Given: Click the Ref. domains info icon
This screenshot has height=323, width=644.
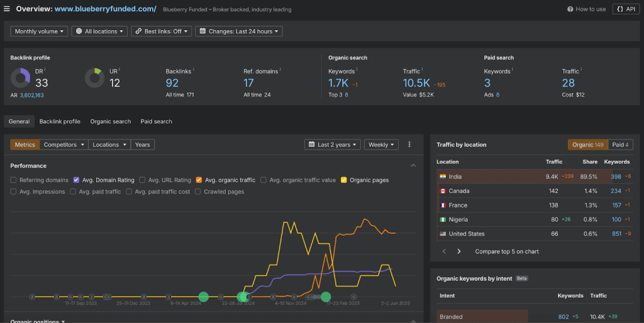Looking at the screenshot, I should coord(280,69).
